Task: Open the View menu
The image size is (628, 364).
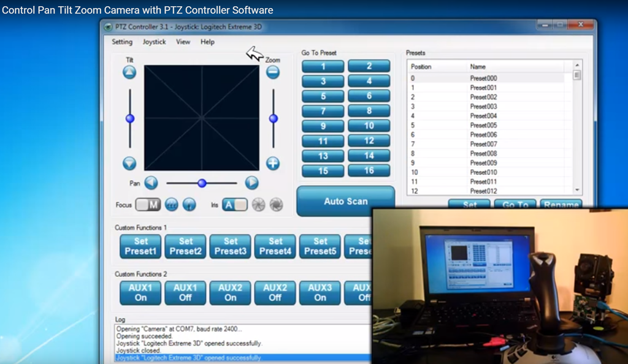Action: (183, 42)
